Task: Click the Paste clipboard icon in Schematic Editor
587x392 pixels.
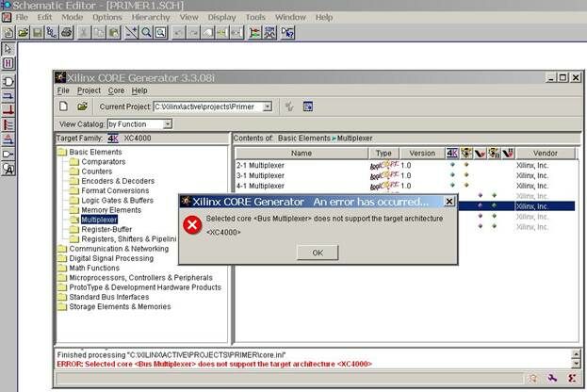Action: (x=114, y=33)
